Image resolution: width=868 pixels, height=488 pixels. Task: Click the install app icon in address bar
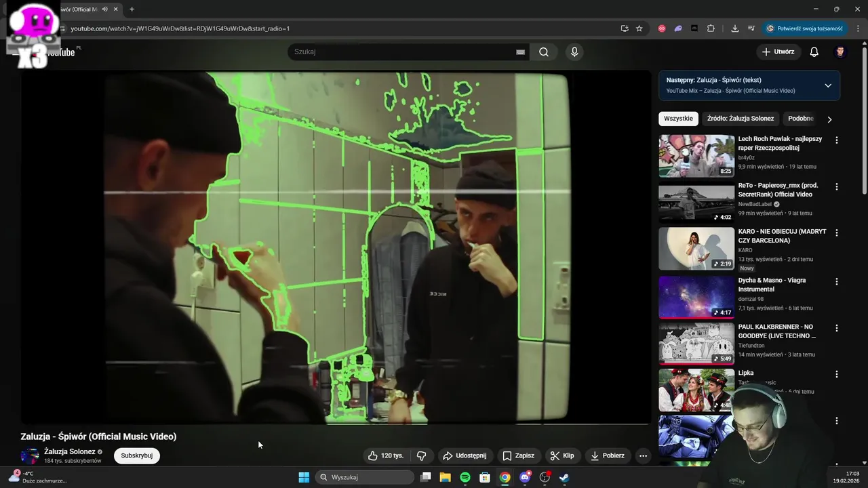pyautogui.click(x=625, y=28)
